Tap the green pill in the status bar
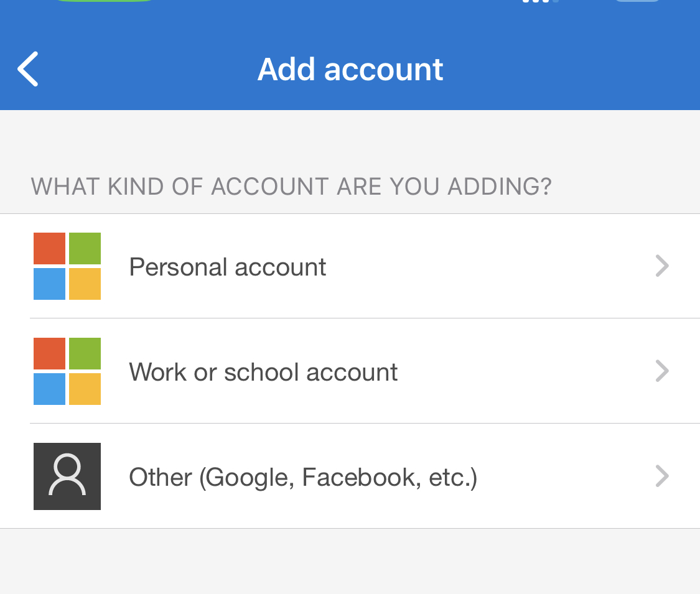Image resolution: width=700 pixels, height=594 pixels. point(105,1)
